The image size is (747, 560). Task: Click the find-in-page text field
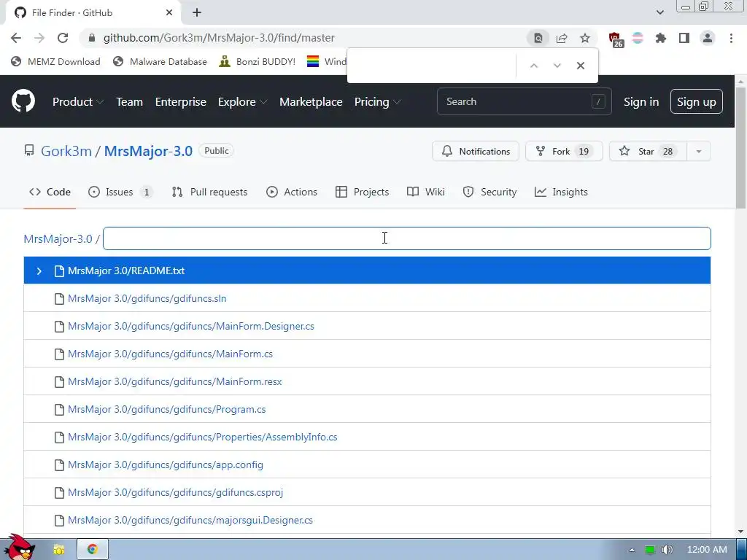433,66
